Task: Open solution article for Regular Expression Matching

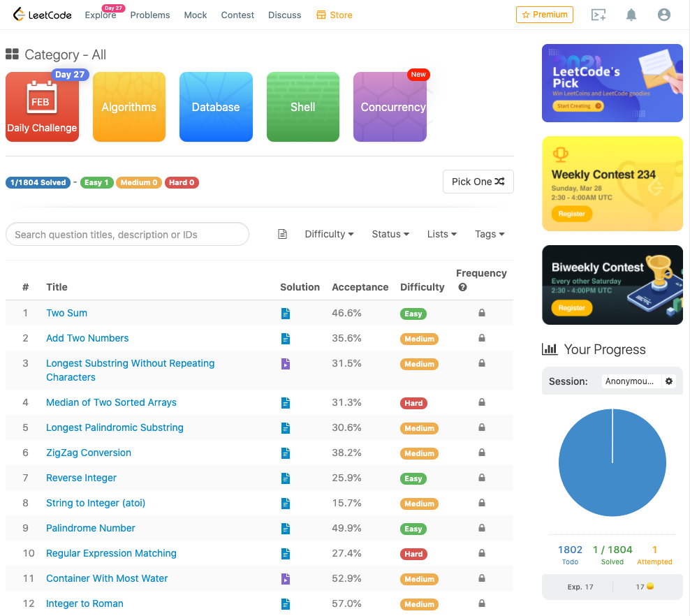Action: pyautogui.click(x=286, y=554)
